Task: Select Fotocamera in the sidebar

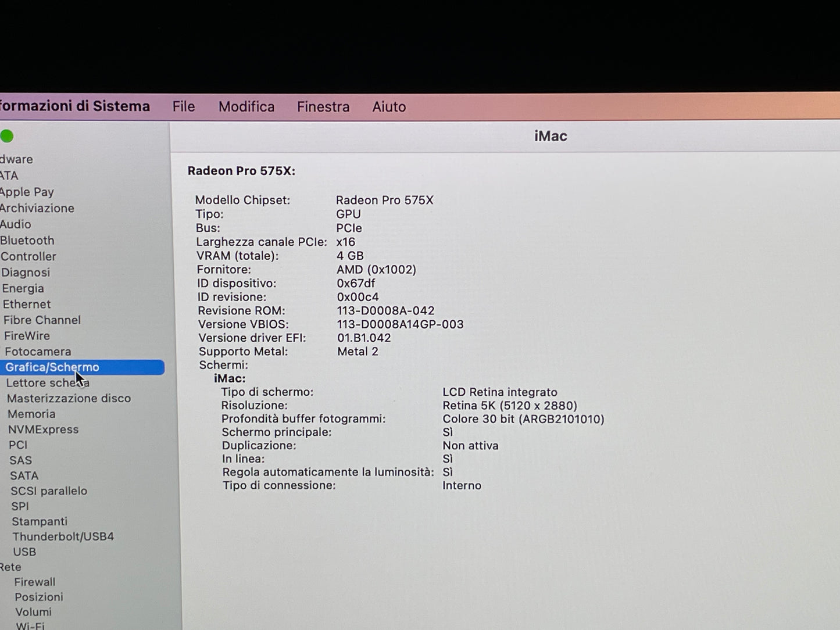Action: point(38,352)
